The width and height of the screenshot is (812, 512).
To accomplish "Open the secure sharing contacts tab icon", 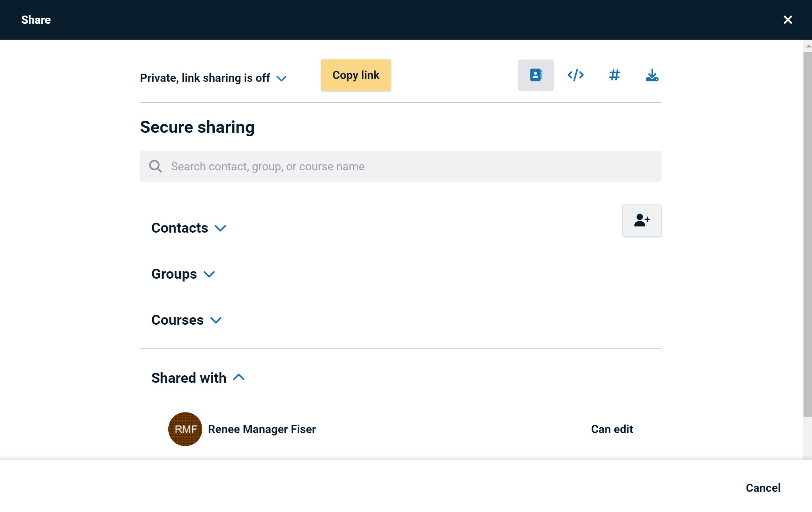I will (x=536, y=75).
